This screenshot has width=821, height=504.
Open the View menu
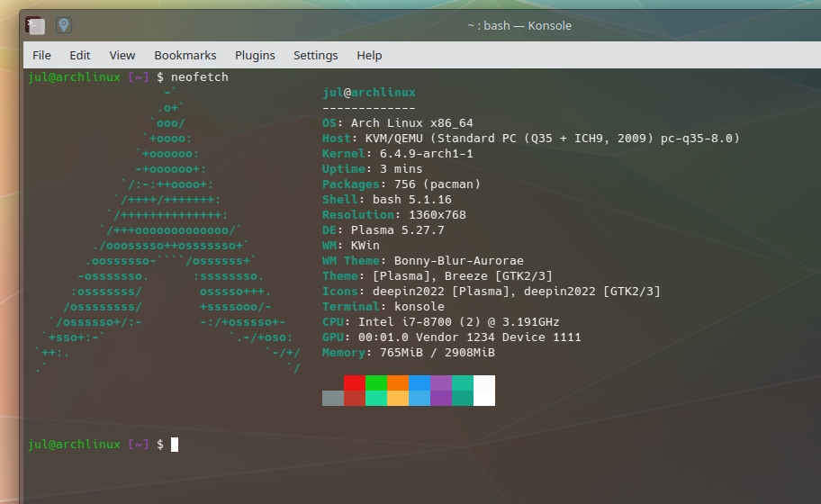click(122, 55)
